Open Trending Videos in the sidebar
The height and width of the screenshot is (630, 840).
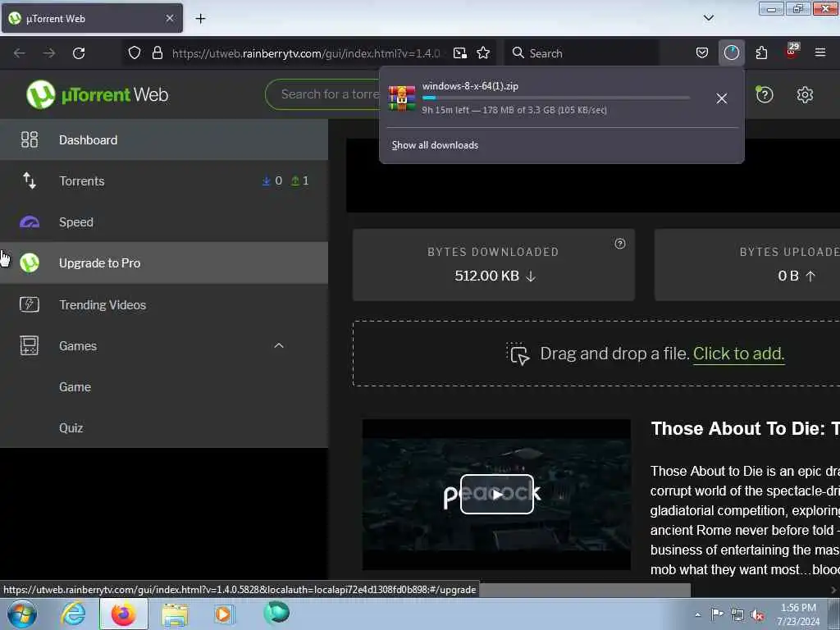tap(164, 304)
